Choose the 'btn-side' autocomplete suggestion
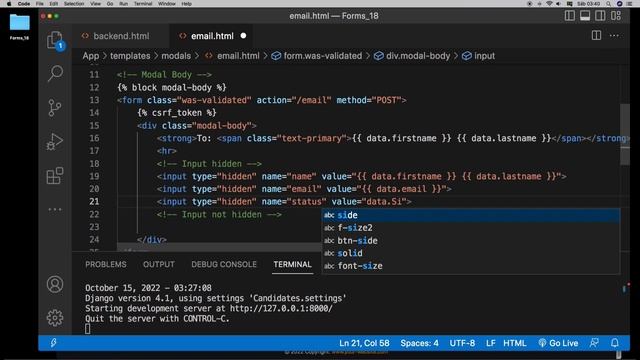This screenshot has width=640, height=360. (x=471, y=240)
